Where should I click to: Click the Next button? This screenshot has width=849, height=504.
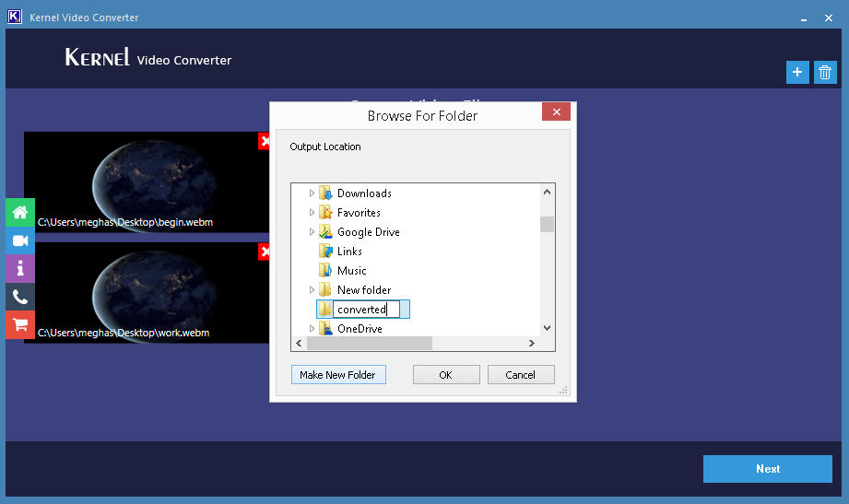click(x=767, y=469)
